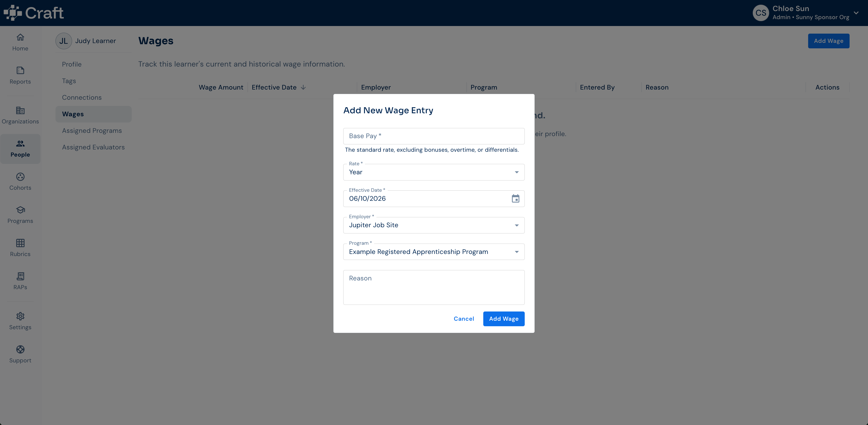The width and height of the screenshot is (868, 425).
Task: Click the Reason column header
Action: pos(657,87)
